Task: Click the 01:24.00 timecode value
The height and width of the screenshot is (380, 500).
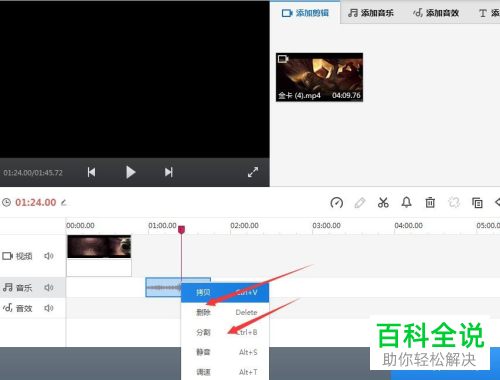Action: pos(36,202)
